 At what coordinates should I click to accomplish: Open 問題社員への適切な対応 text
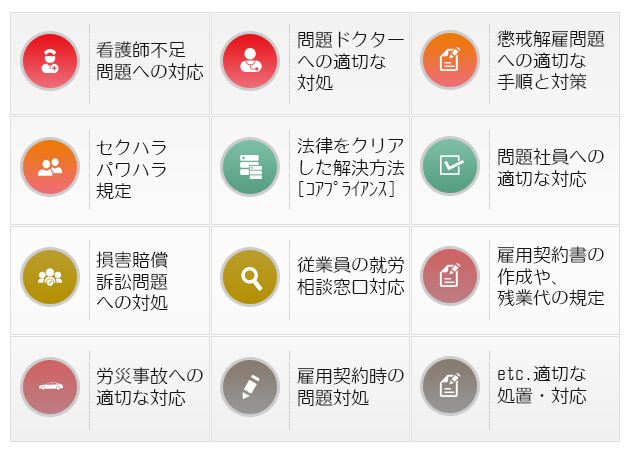coord(550,168)
